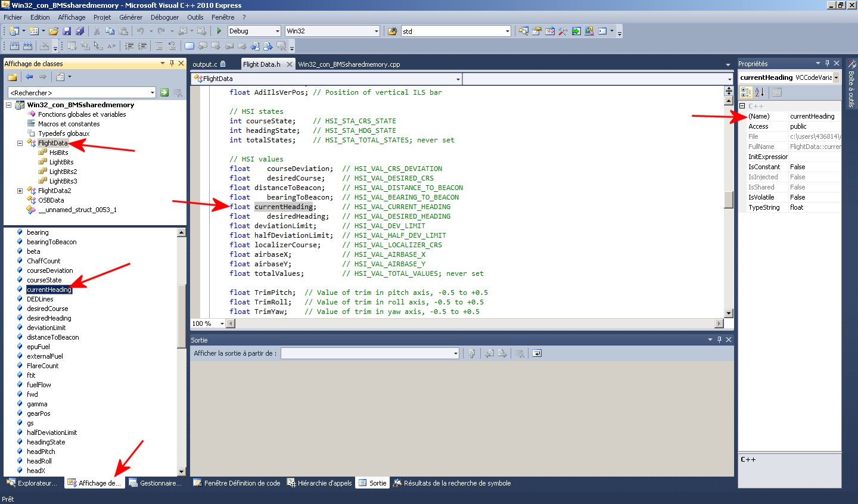The height and width of the screenshot is (504, 858).
Task: Toggle word wrap in the Sortie toolbar
Action: (537, 353)
